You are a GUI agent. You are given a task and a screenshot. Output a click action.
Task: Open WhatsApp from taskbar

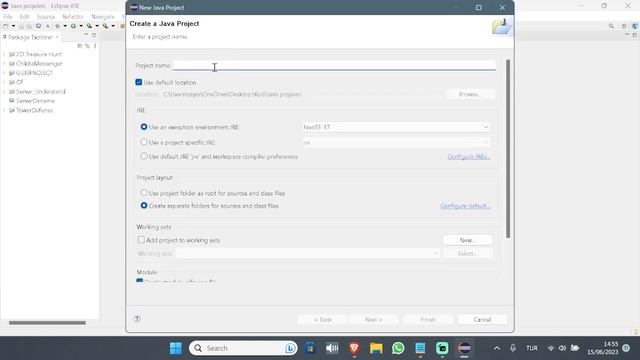pos(398,348)
